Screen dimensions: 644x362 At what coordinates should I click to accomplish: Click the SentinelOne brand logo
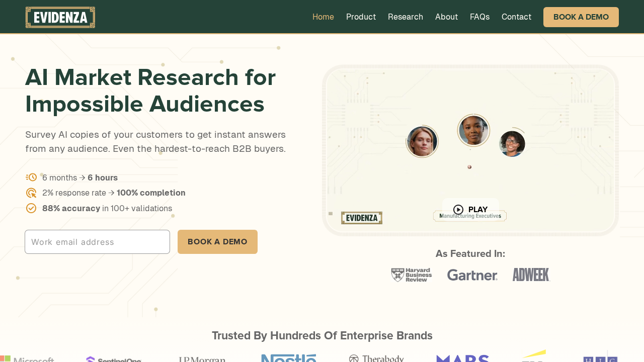(113, 358)
